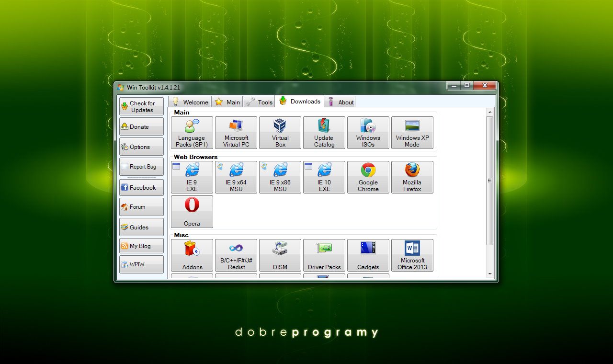Screen dimensions: 613x364
Task: Download IE 9 x86 MSU
Action: (280, 177)
